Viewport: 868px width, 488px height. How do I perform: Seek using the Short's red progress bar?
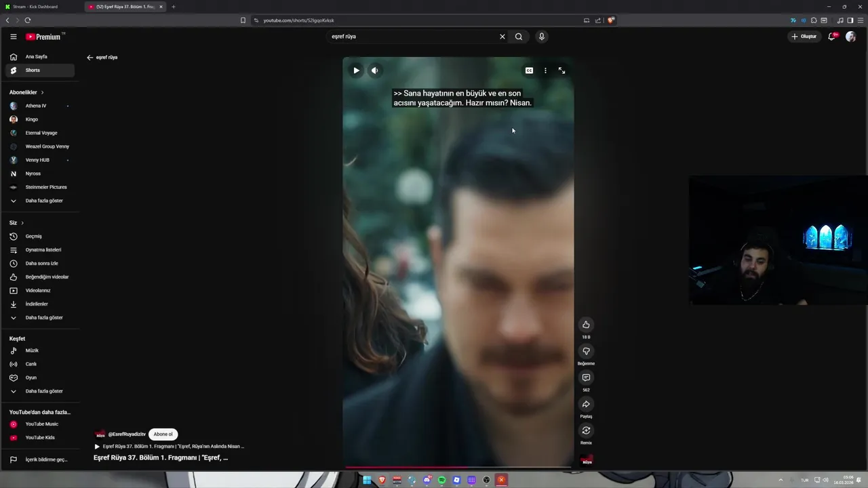[x=458, y=467]
